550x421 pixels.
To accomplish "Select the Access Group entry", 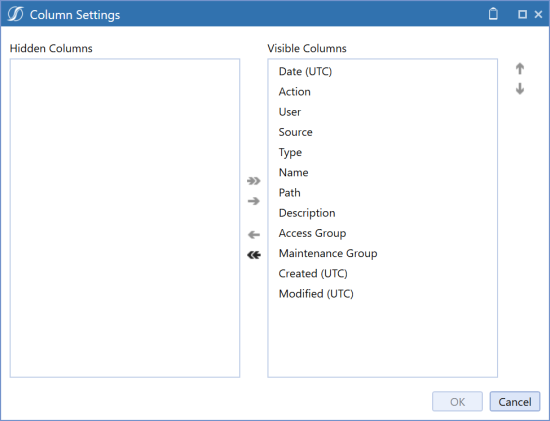I will [x=382, y=233].
